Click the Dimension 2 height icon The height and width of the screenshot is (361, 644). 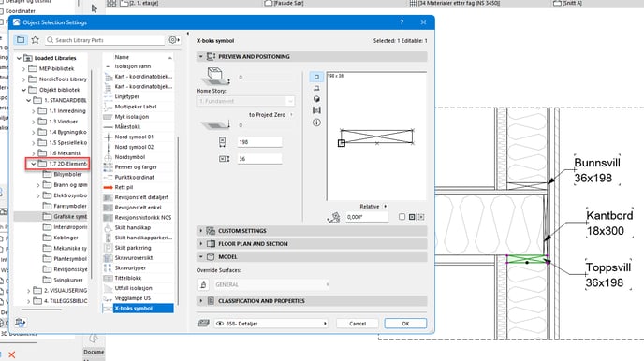pos(225,159)
